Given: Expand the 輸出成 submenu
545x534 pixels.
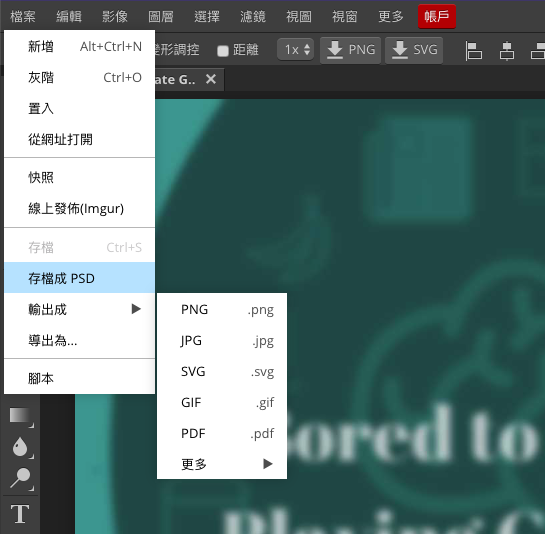Looking at the screenshot, I should (80, 309).
